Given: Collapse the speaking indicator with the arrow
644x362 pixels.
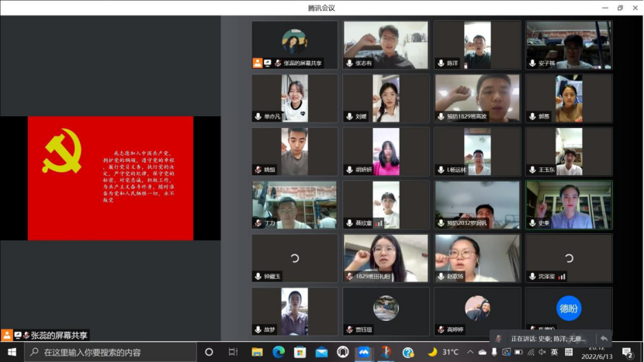Looking at the screenshot, I should point(604,339).
